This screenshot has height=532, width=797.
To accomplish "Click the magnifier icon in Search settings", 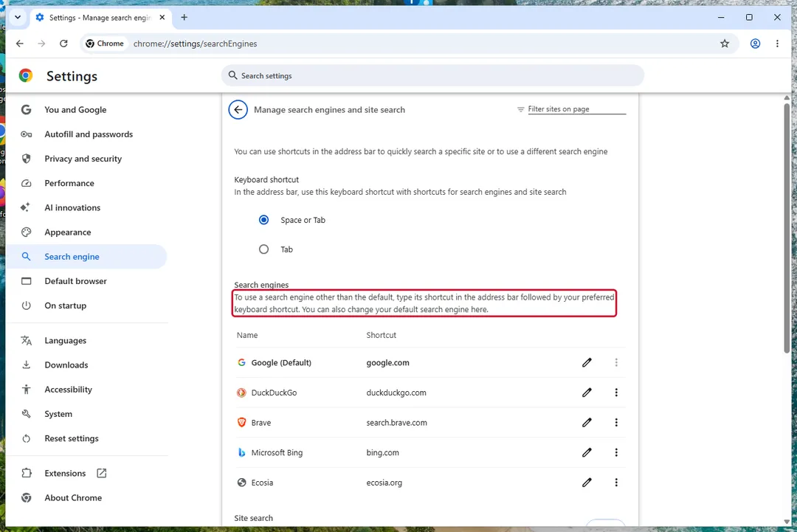I will coord(232,75).
